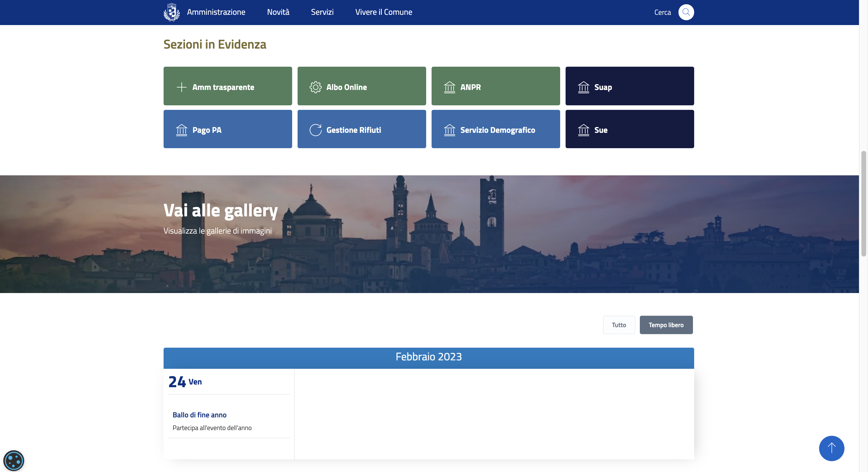Open the Ballo di fine anno event
Image resolution: width=868 pixels, height=472 pixels.
[199, 415]
